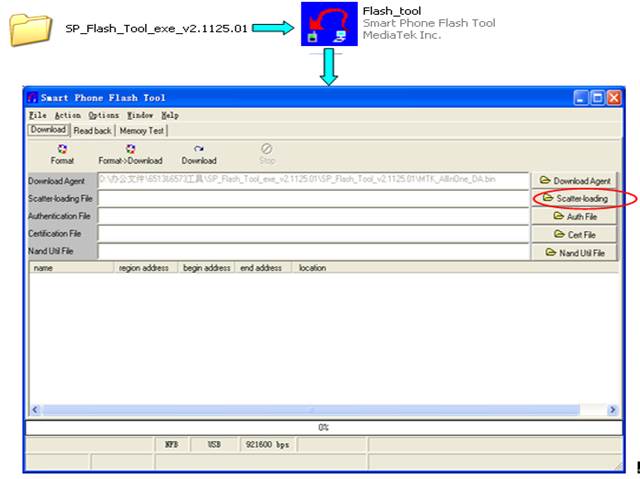Click the Auth File button

click(574, 216)
